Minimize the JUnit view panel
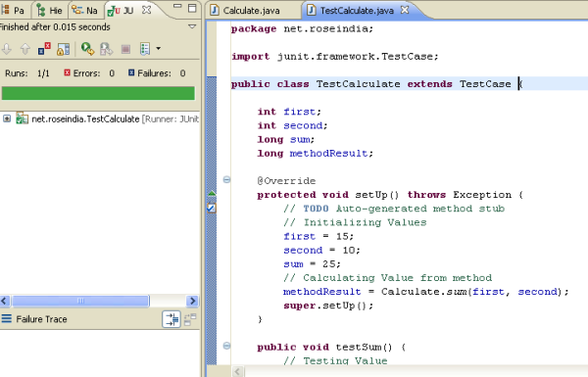The height and width of the screenshot is (377, 588). click(177, 7)
